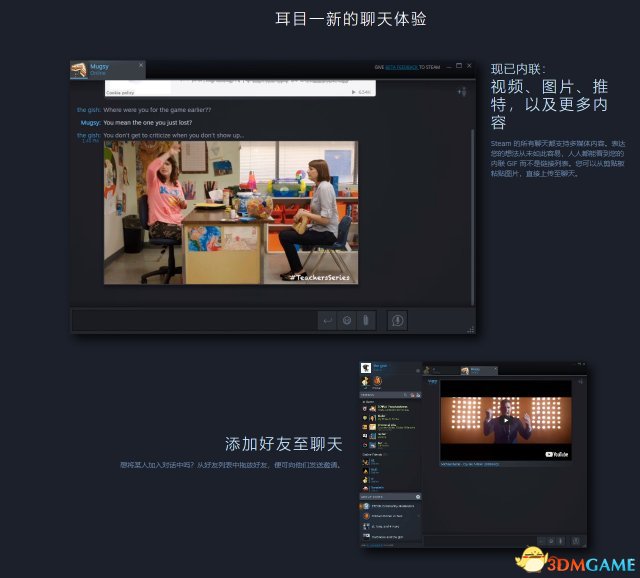Image resolution: width=640 pixels, height=578 pixels.
Task: Click microphone voice icon in small chat window
Action: (x=576, y=541)
